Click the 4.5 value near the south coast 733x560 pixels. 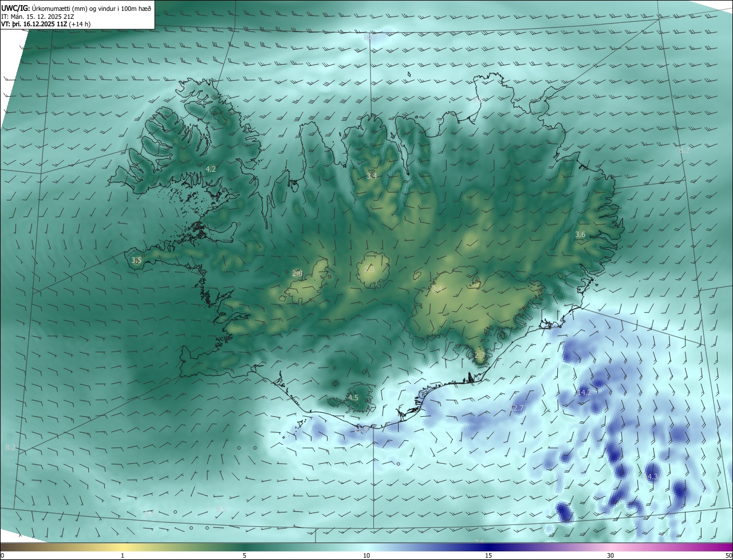[353, 397]
